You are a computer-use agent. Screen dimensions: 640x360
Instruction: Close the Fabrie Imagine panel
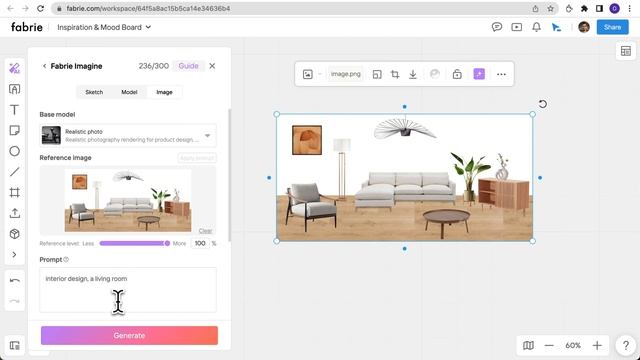[x=212, y=66]
